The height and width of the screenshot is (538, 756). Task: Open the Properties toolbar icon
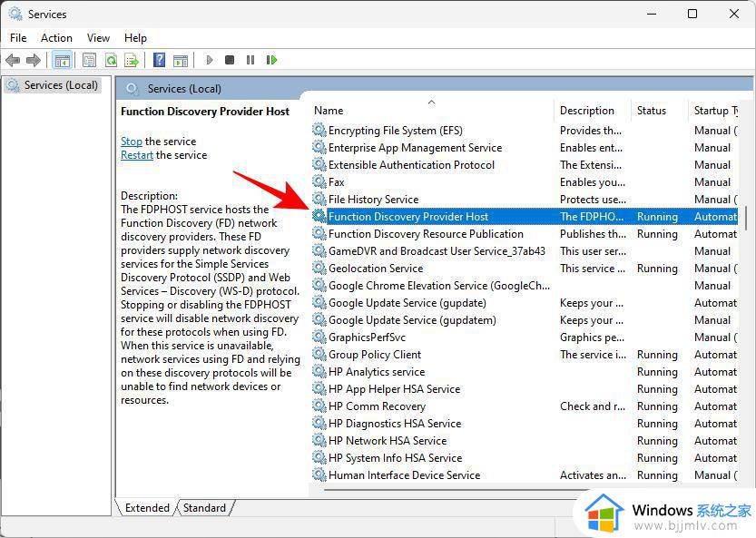click(89, 60)
